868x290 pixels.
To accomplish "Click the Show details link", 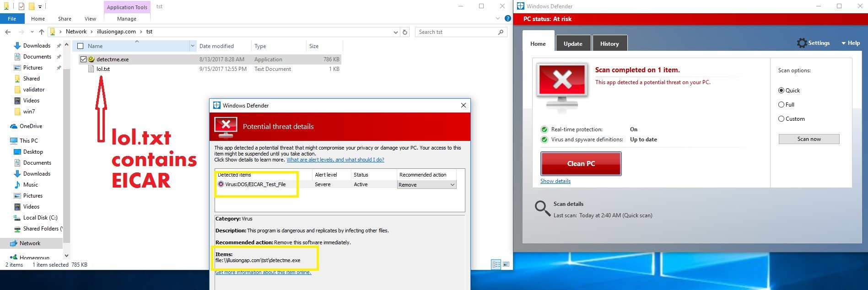I will pos(555,181).
